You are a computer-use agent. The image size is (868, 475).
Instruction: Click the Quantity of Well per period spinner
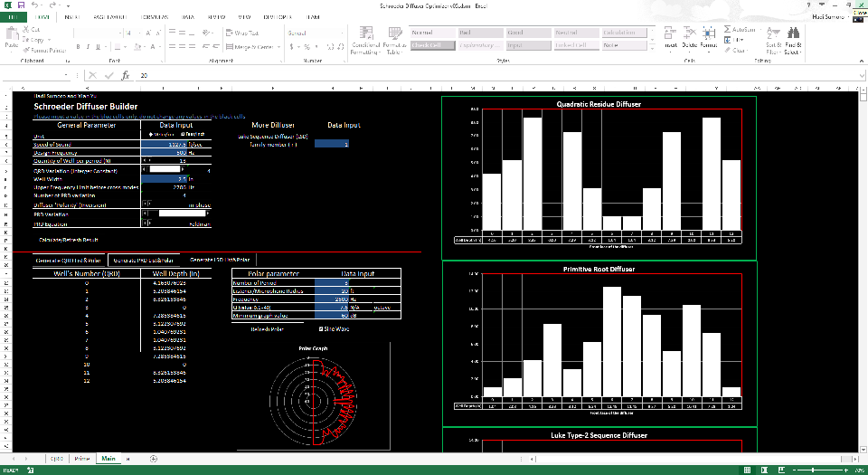(x=146, y=160)
